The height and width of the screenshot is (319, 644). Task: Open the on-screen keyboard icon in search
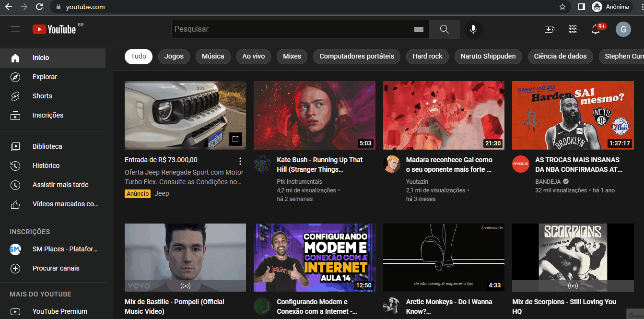(x=419, y=29)
